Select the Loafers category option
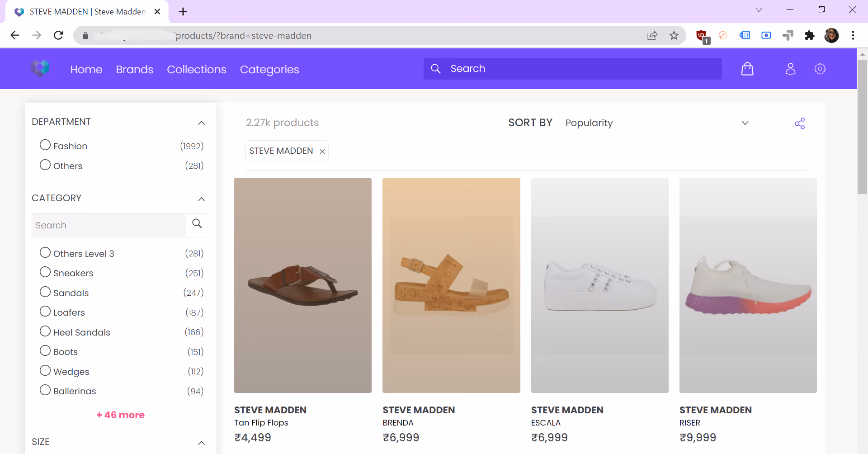Screen dimensions: 868x454 click(x=45, y=311)
